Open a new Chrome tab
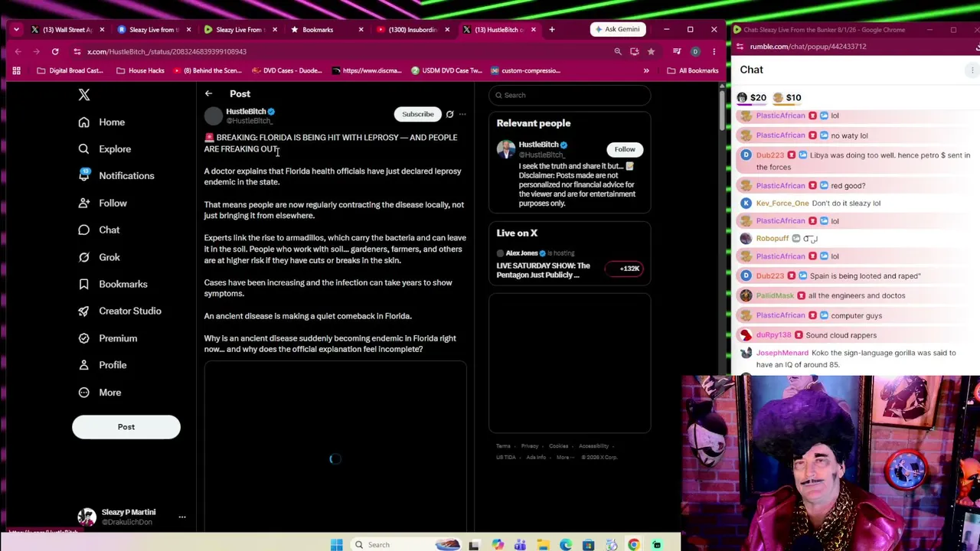980x551 pixels. coord(552,30)
